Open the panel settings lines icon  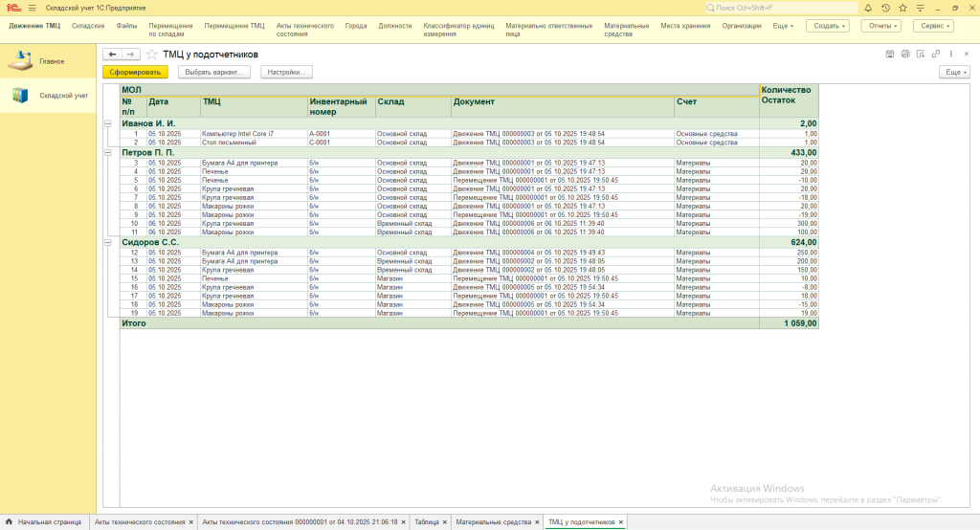(920, 8)
